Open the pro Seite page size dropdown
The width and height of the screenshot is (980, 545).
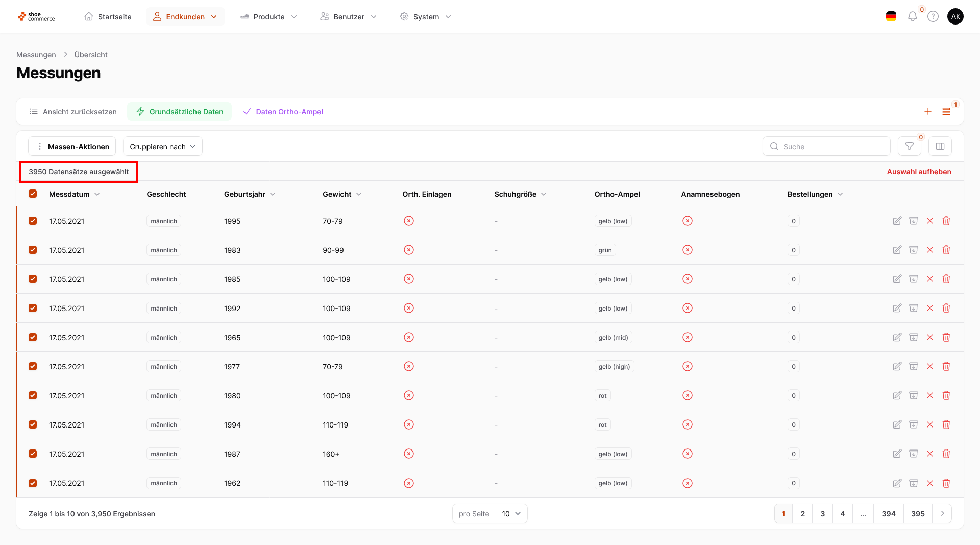coord(511,514)
